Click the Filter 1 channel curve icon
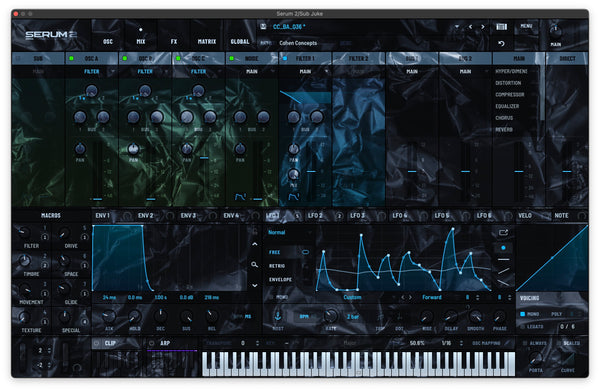Screen dimensions: 600x391 tap(293, 197)
